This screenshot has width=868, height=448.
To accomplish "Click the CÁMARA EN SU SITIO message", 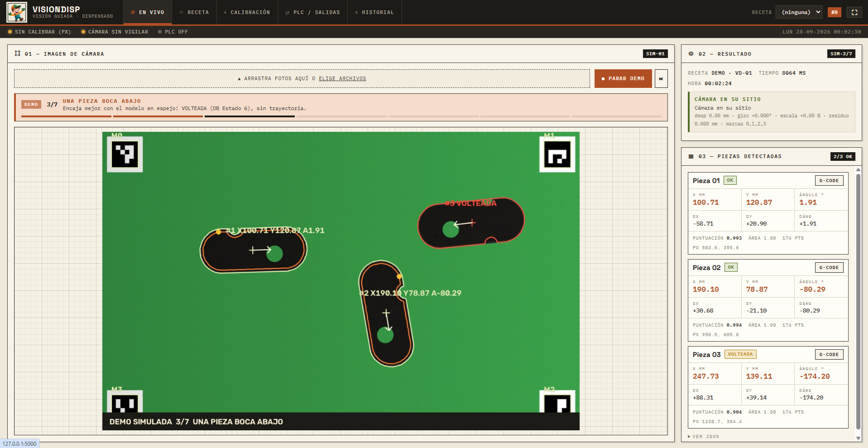I will [772, 111].
